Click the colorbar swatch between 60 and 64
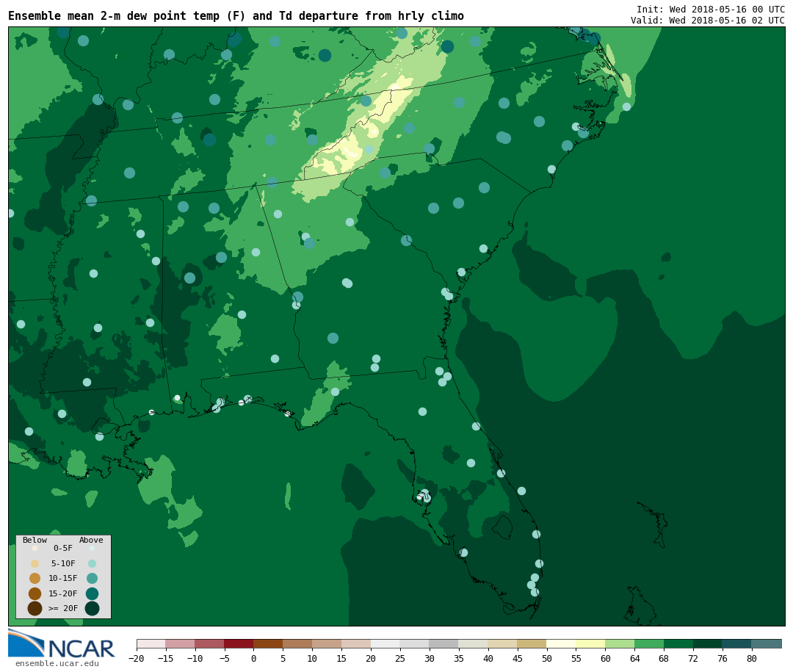 coord(620,643)
